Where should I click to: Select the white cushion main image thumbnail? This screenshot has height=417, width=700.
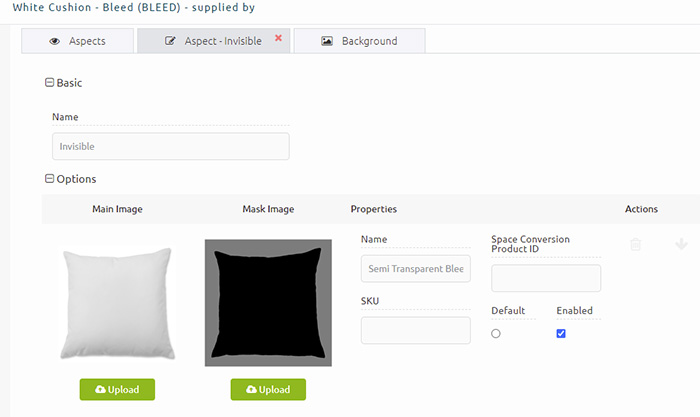(117, 303)
